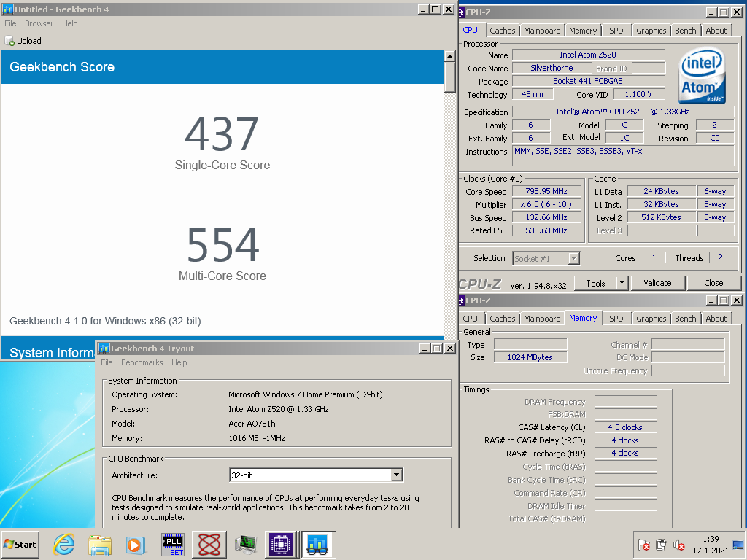Click the Show desktop tray icon

click(x=738, y=545)
